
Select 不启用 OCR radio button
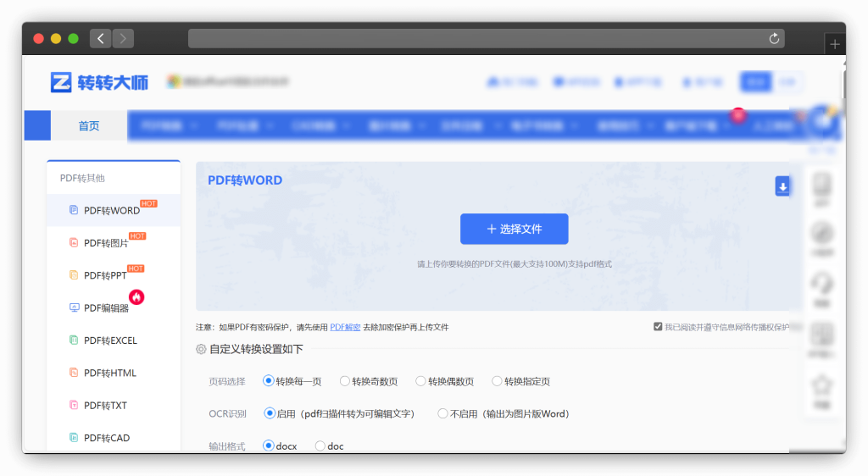point(442,413)
